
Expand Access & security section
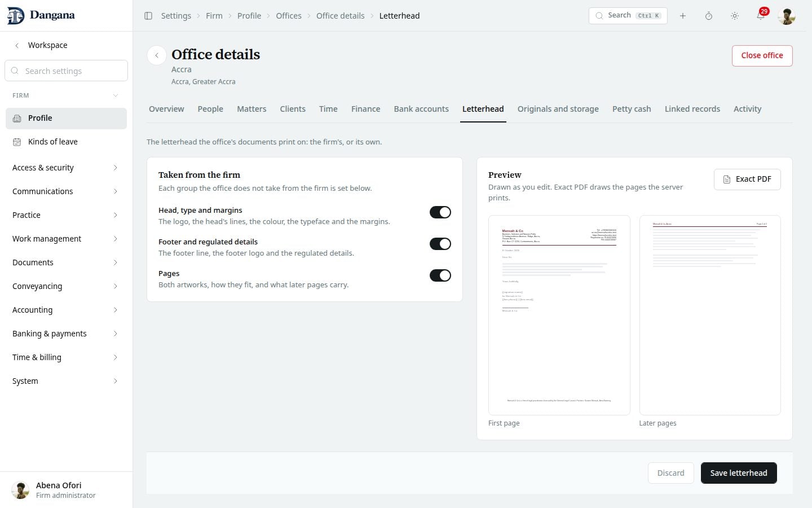click(66, 168)
